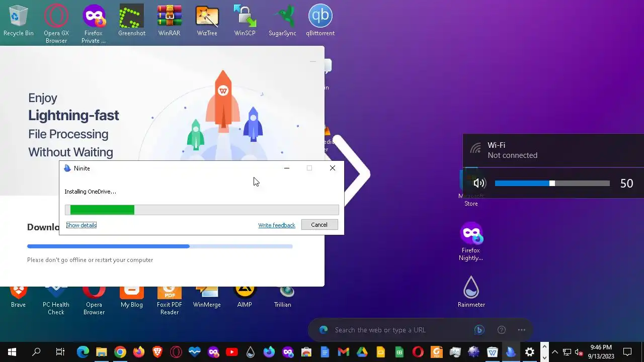This screenshot has height=362, width=644.
Task: Adjust the volume slider set to 50
Action: coord(552,184)
